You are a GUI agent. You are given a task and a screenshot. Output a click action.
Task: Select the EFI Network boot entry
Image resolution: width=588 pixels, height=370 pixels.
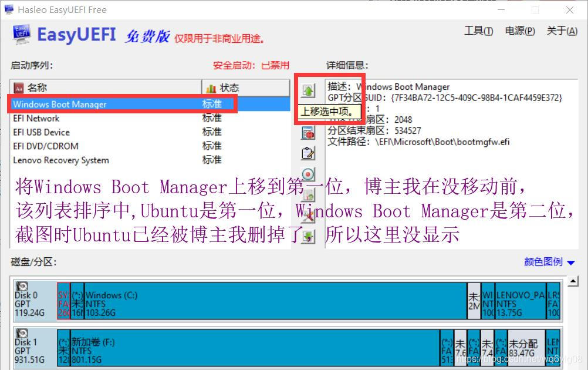coord(150,118)
